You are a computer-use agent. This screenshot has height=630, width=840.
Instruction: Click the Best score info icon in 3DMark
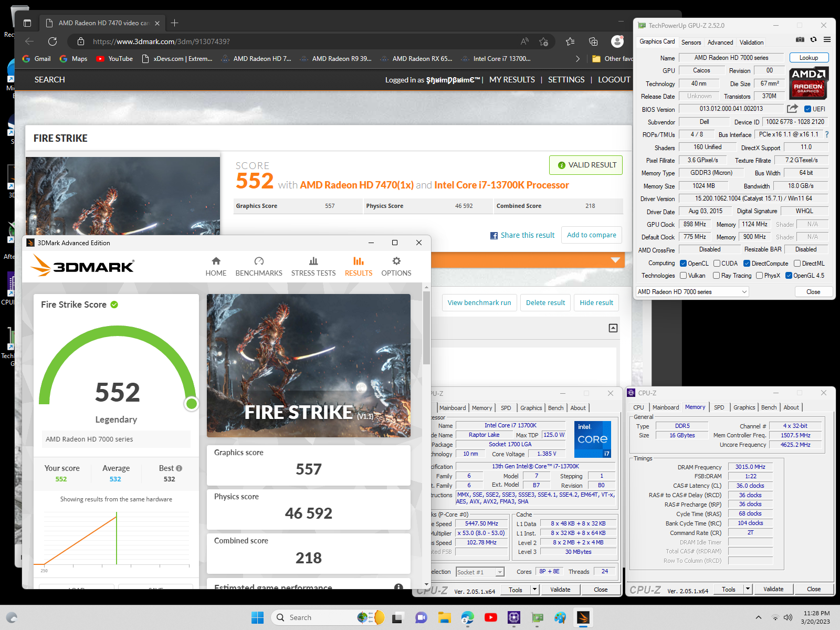tap(179, 468)
